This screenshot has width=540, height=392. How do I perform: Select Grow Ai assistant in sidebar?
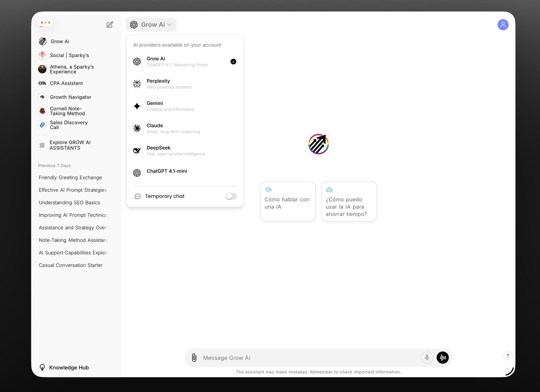(x=54, y=41)
